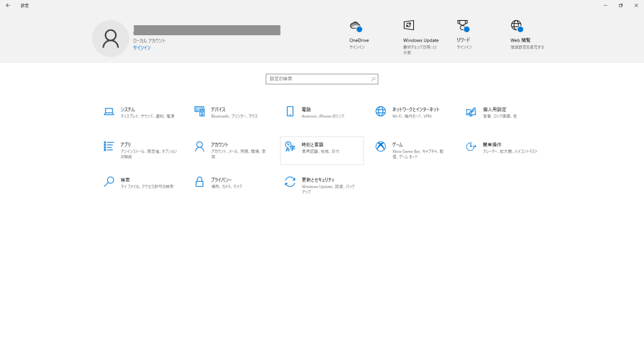The image size is (644, 362).
Task: Select the 更新とセキュリティ label text
Action: pyautogui.click(x=318, y=180)
